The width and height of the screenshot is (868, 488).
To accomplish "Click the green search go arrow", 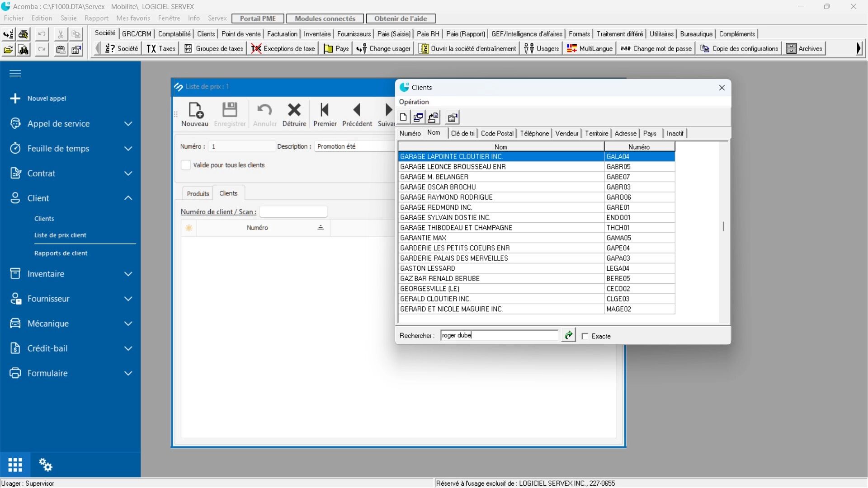I will click(568, 335).
